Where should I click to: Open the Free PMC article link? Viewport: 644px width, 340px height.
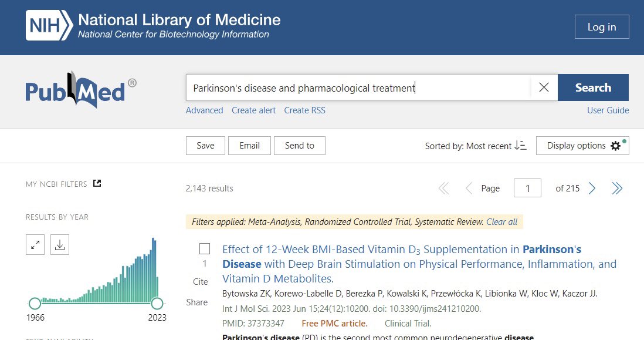coord(334,323)
